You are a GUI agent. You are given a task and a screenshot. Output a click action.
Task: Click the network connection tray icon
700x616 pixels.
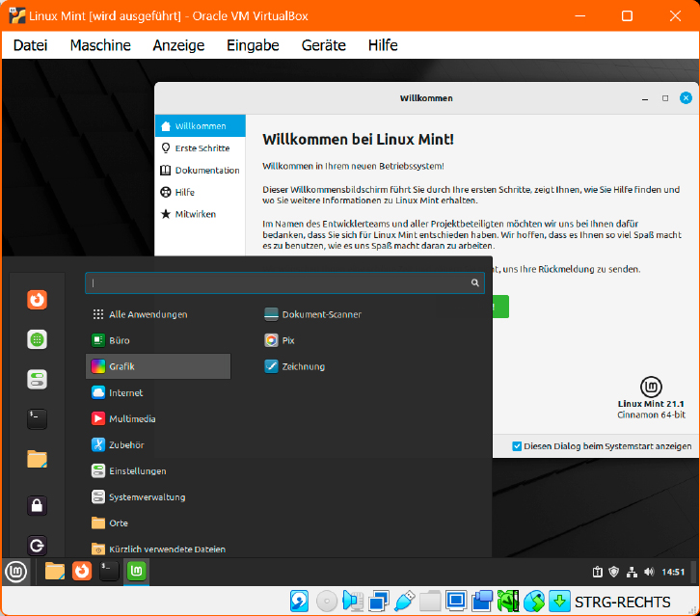632,572
